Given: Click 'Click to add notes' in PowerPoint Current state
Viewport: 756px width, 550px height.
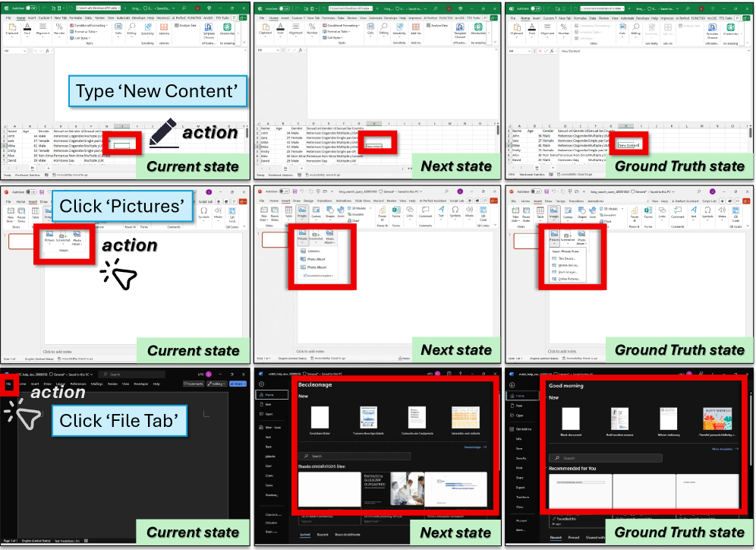Looking at the screenshot, I should [x=57, y=352].
